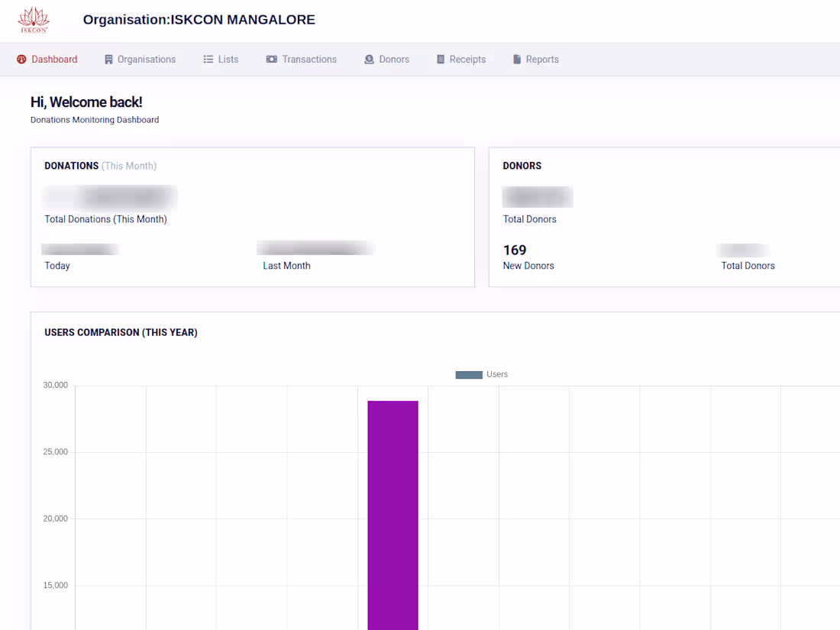
Task: Click the DONORS card title
Action: pyautogui.click(x=522, y=166)
